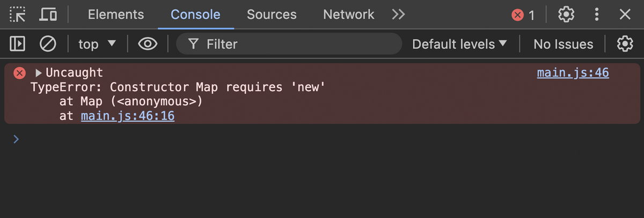
Task: Open console settings gear beside No Issues
Action: tap(625, 44)
